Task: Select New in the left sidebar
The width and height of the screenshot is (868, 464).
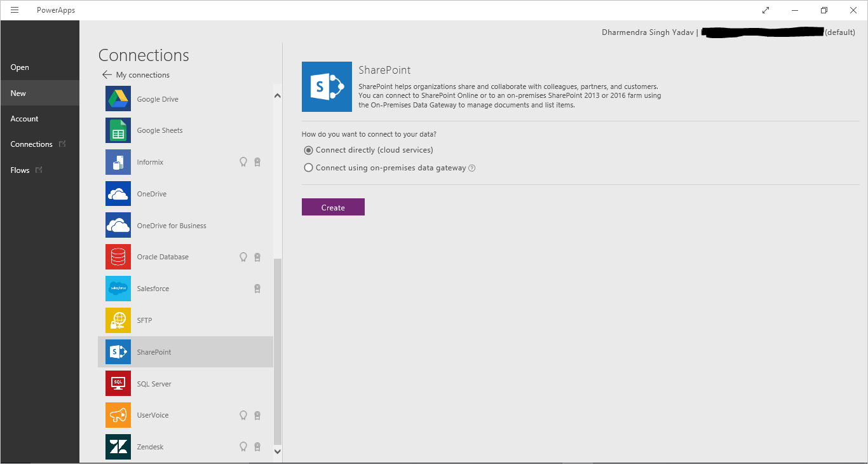Action: point(40,93)
